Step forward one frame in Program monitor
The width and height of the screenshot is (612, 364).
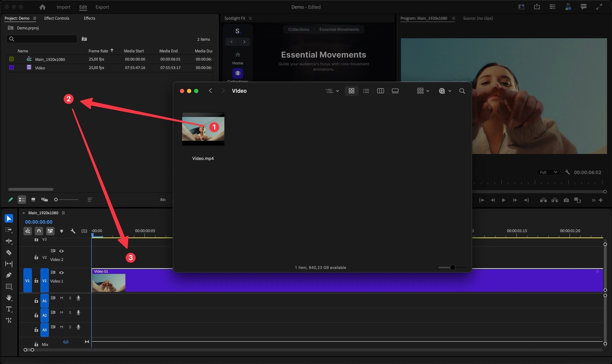[515, 200]
